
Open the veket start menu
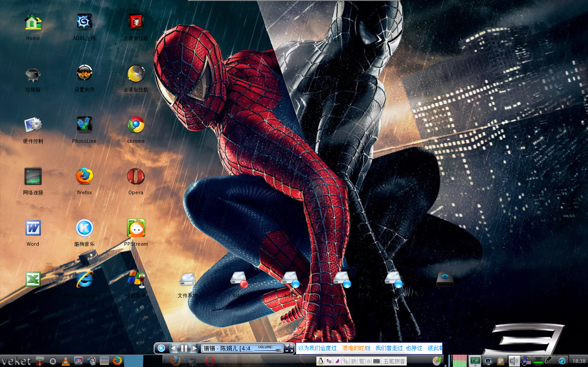coord(16,361)
